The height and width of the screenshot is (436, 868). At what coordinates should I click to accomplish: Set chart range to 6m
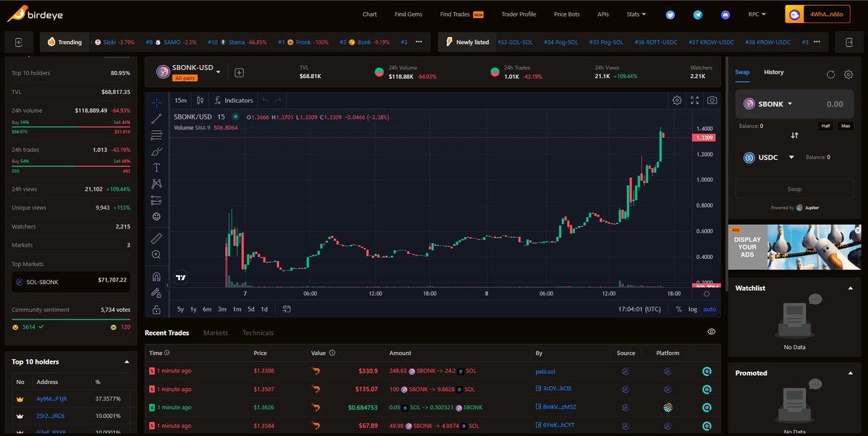(x=207, y=309)
